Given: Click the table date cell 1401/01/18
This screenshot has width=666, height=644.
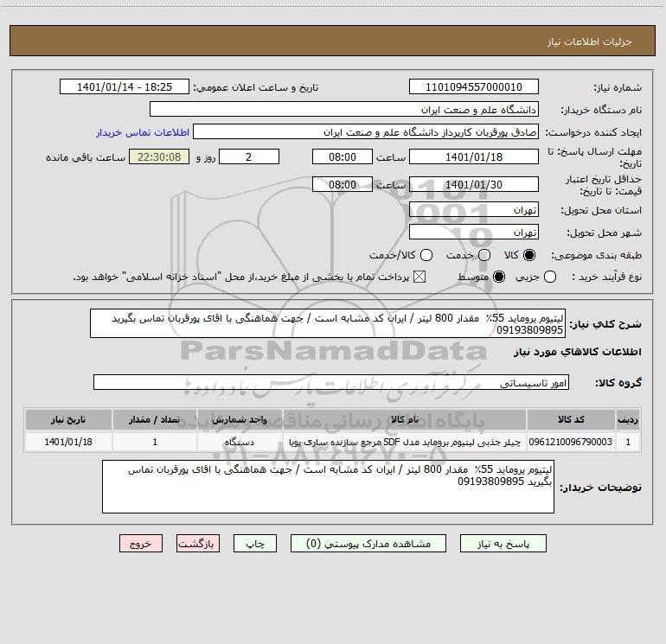Looking at the screenshot, I should click(68, 442).
